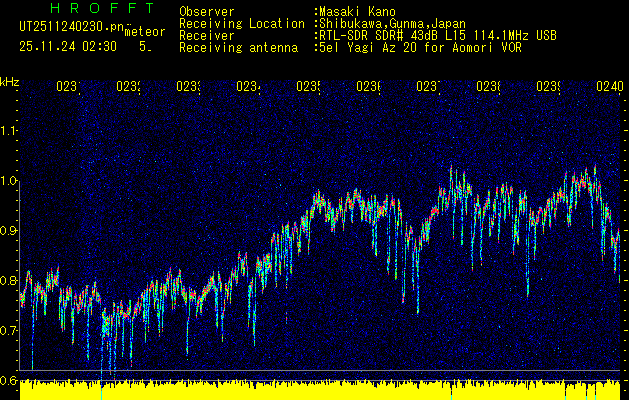Viewport: 629px width, 400px height.
Task: Click the HROFFT title text
Action: (103, 8)
